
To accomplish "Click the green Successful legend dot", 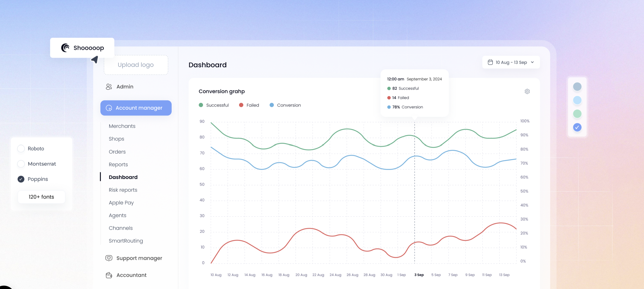I will 201,105.
